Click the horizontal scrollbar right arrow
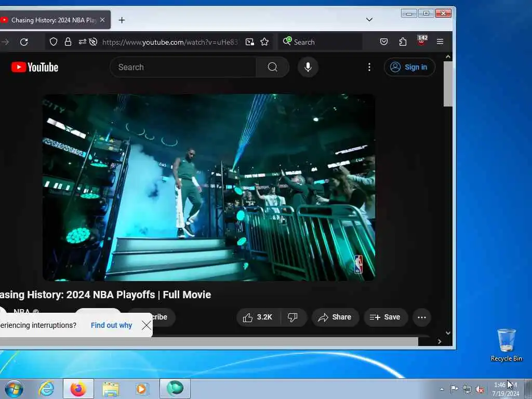Image resolution: width=532 pixels, height=399 pixels. point(440,342)
